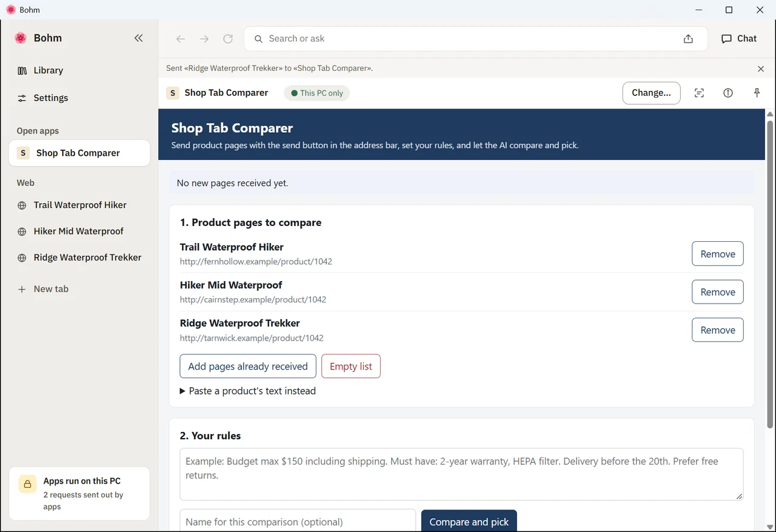This screenshot has height=532, width=776.
Task: Click the app's 'S' icon in the header
Action: pos(173,93)
